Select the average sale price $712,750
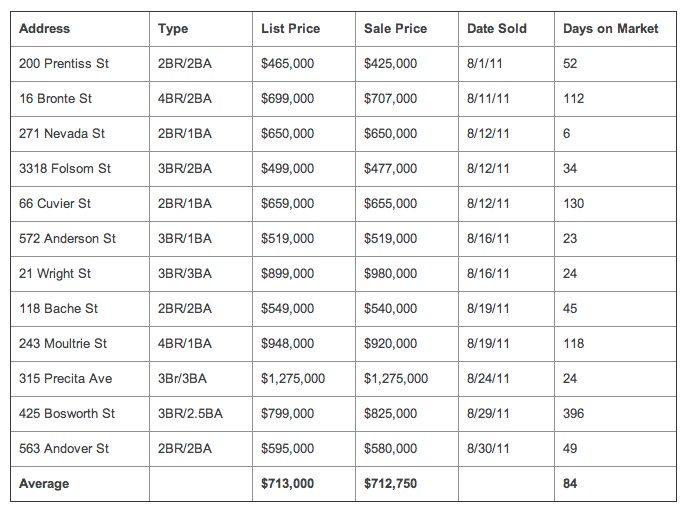 391,484
